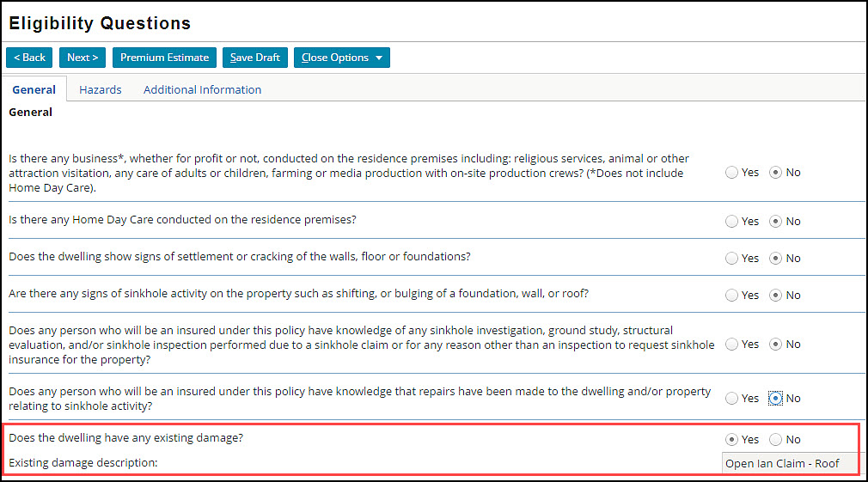
Task: Open the Additional Information tab
Action: coord(202,89)
